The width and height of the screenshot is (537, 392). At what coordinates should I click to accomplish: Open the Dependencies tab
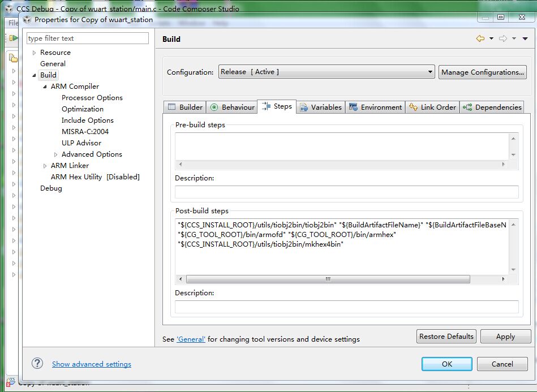tap(492, 107)
